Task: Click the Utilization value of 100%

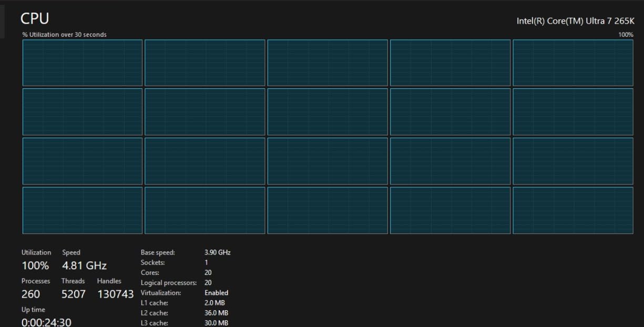Action: tap(35, 265)
